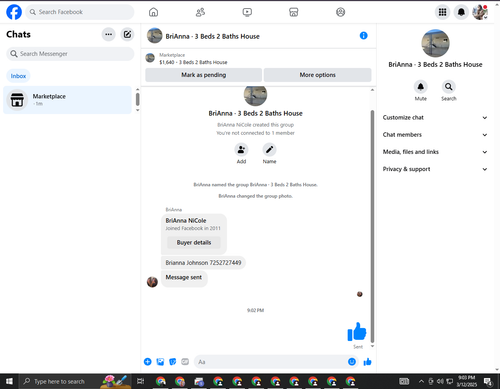Start a new message with compose icon
Image resolution: width=500 pixels, height=389 pixels.
point(127,34)
